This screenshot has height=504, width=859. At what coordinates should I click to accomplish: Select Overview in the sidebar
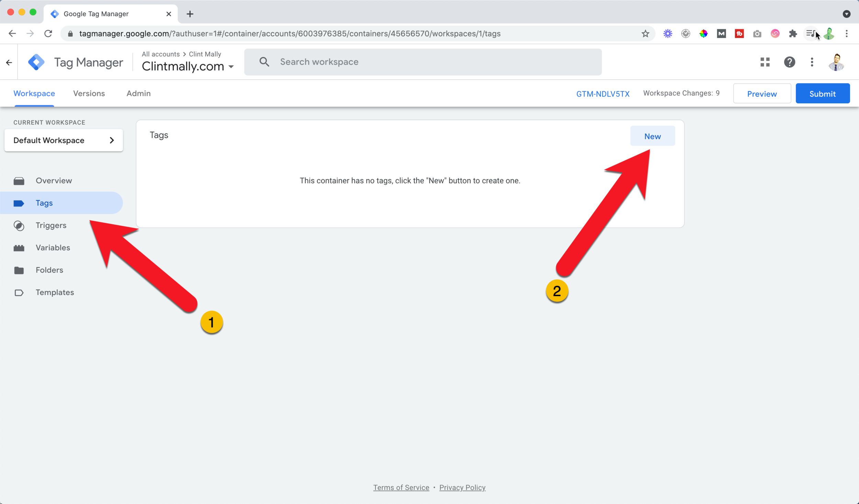pyautogui.click(x=61, y=181)
